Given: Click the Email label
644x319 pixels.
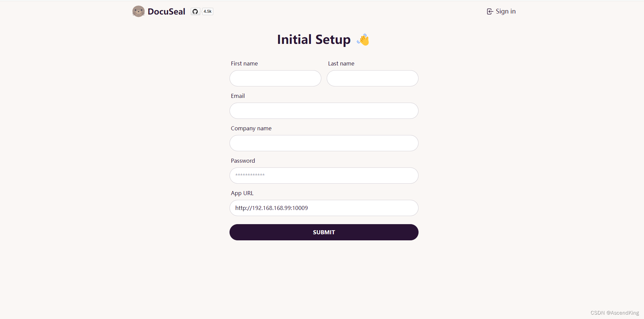Looking at the screenshot, I should point(238,96).
